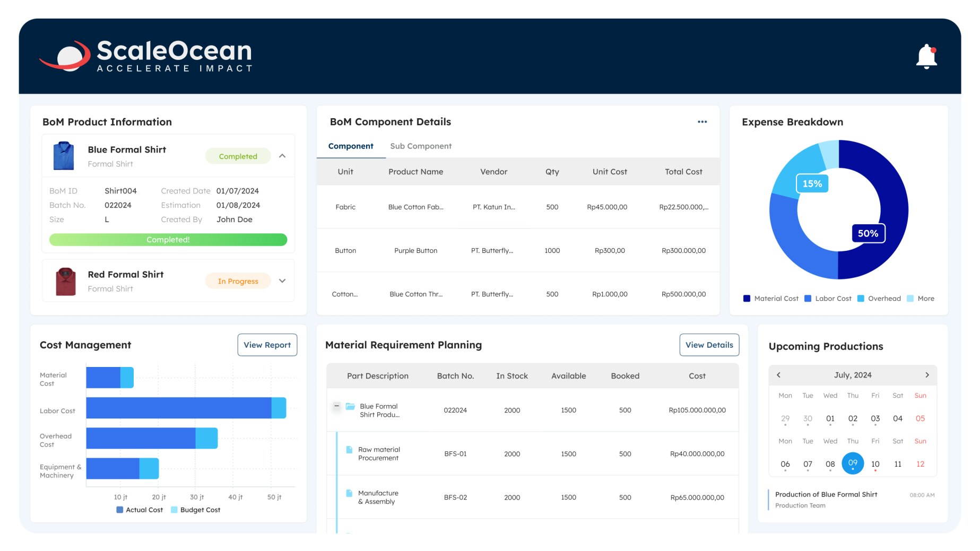The width and height of the screenshot is (980, 551).
Task: Click the green Completed progress bar
Action: point(168,240)
